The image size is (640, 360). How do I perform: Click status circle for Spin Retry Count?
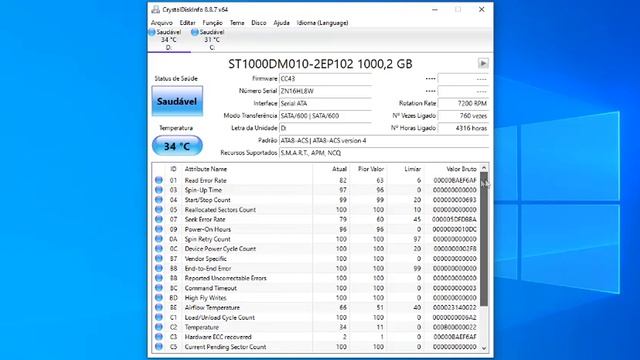[159, 239]
